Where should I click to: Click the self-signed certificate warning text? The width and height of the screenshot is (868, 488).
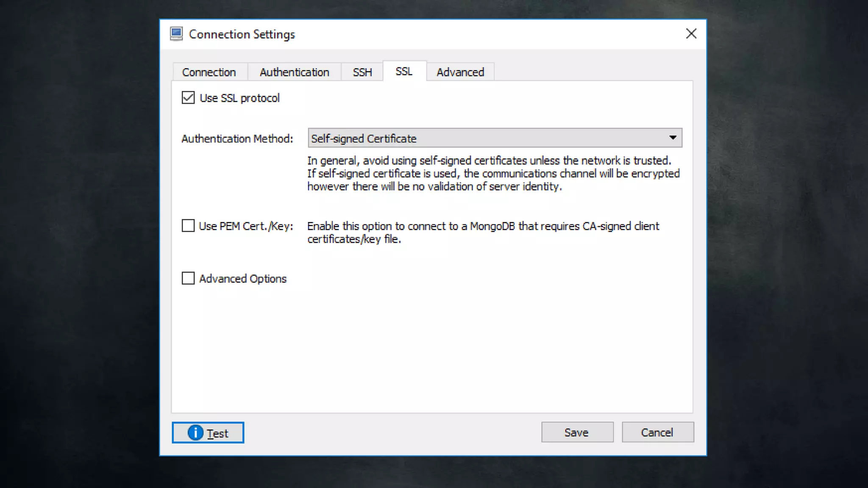click(493, 174)
